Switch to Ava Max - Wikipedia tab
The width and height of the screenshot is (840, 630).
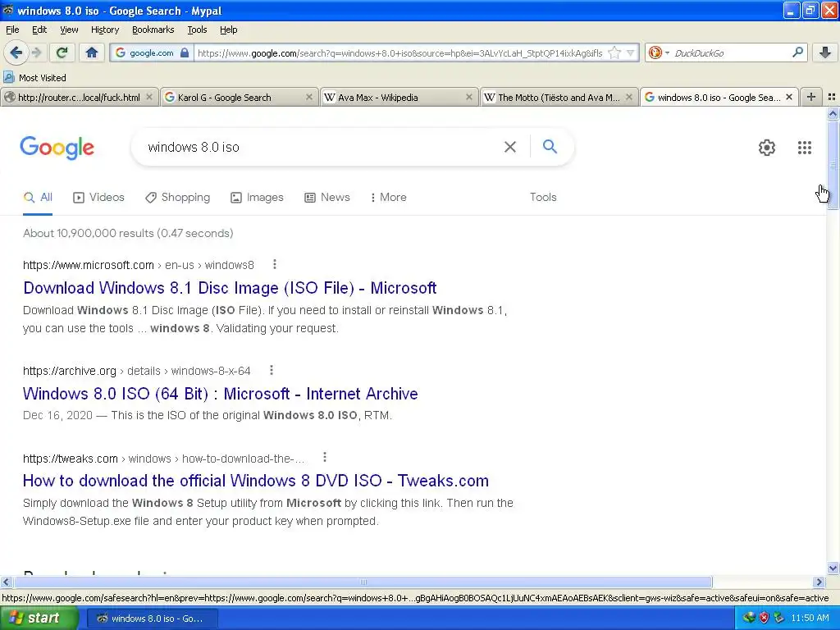pos(399,97)
